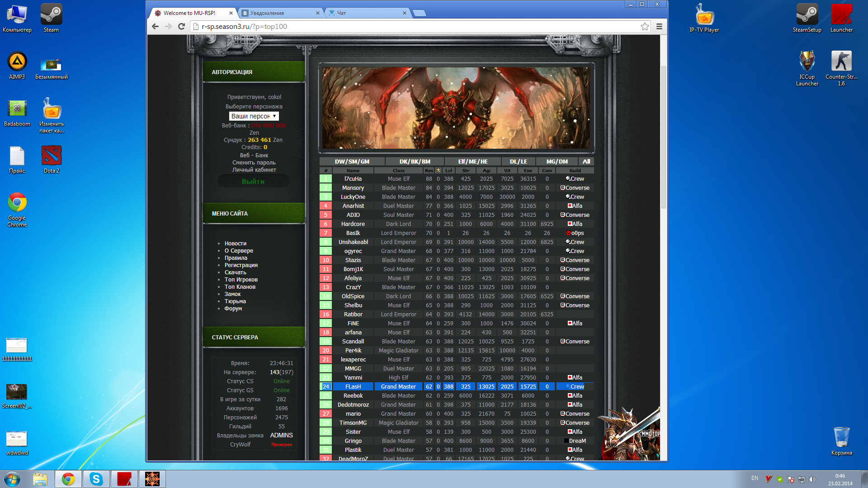Open Замок in the site menu

[x=232, y=294]
